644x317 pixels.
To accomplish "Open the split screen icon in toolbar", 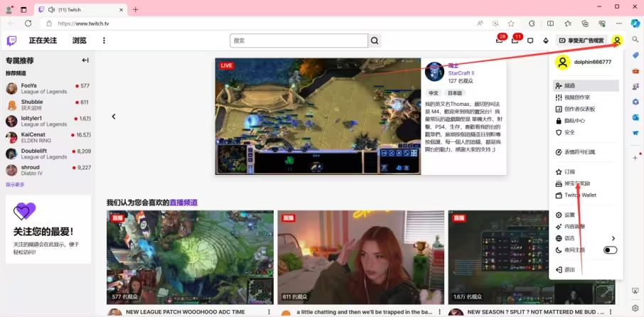I will click(551, 23).
